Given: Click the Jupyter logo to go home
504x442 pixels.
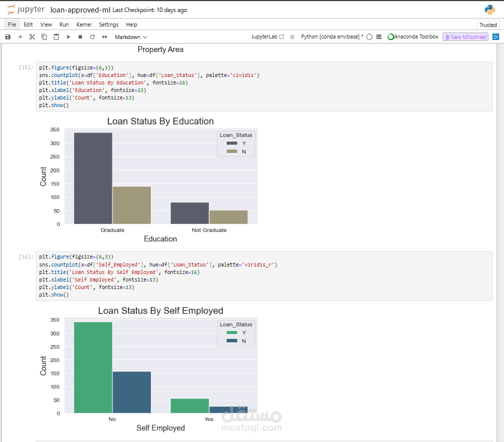Looking at the screenshot, I should point(26,10).
